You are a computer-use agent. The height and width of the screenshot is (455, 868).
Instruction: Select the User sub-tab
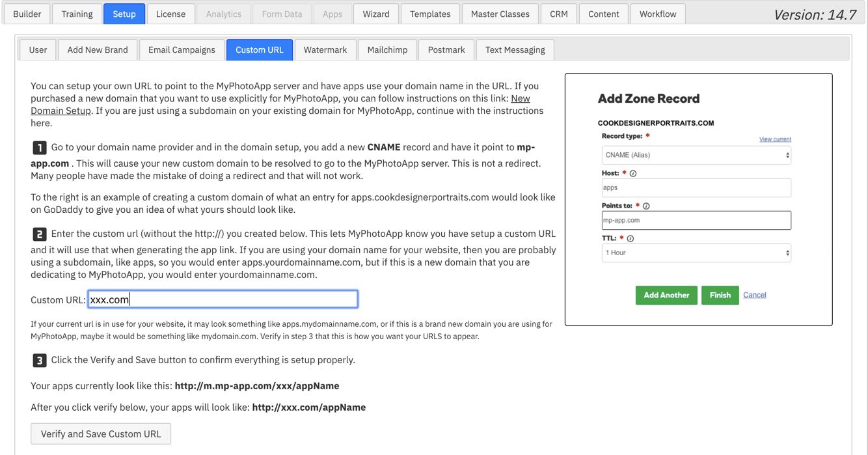(x=38, y=49)
